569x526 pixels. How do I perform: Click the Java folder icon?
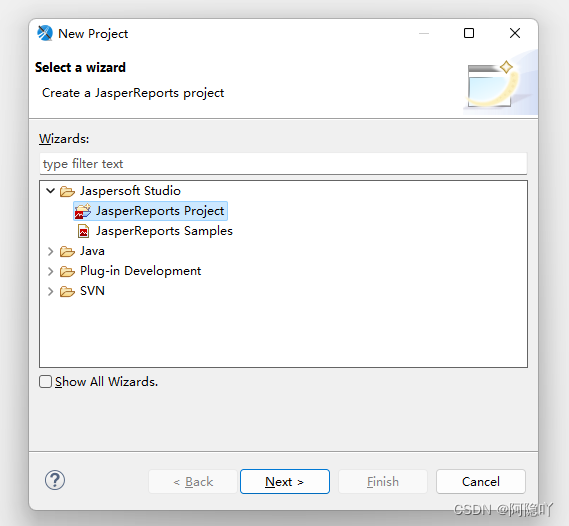(67, 251)
